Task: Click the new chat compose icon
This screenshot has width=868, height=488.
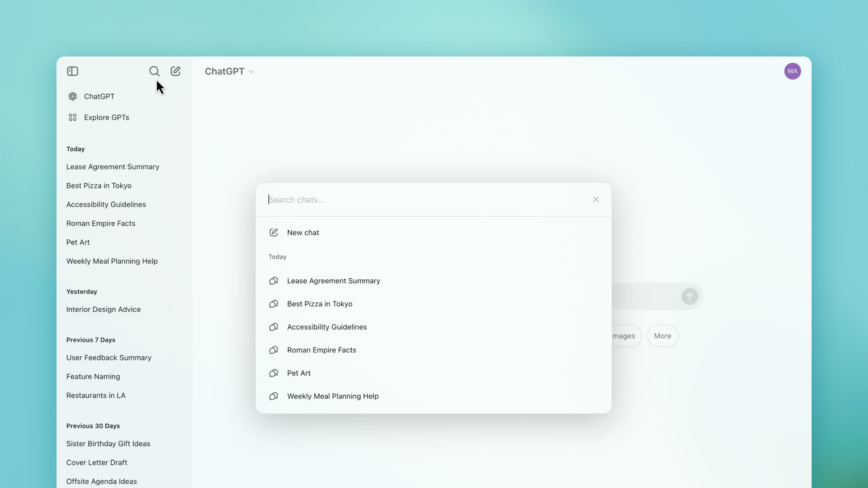Action: pos(176,71)
